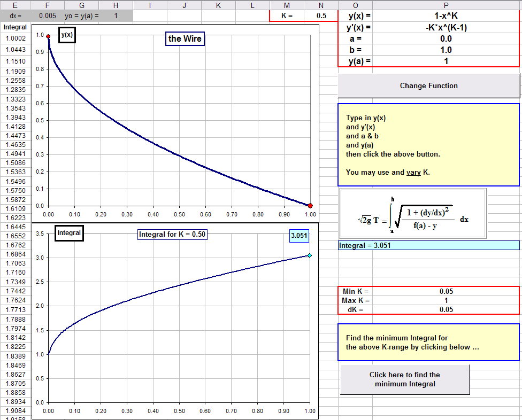
Task: Click the Change Function button
Action: coord(428,86)
